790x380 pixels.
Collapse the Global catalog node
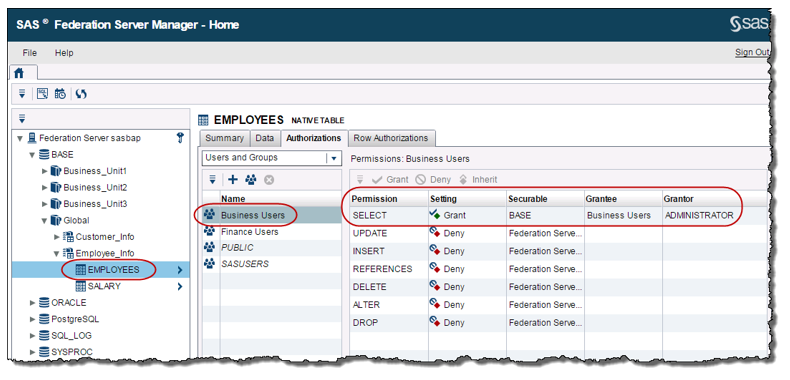point(44,221)
